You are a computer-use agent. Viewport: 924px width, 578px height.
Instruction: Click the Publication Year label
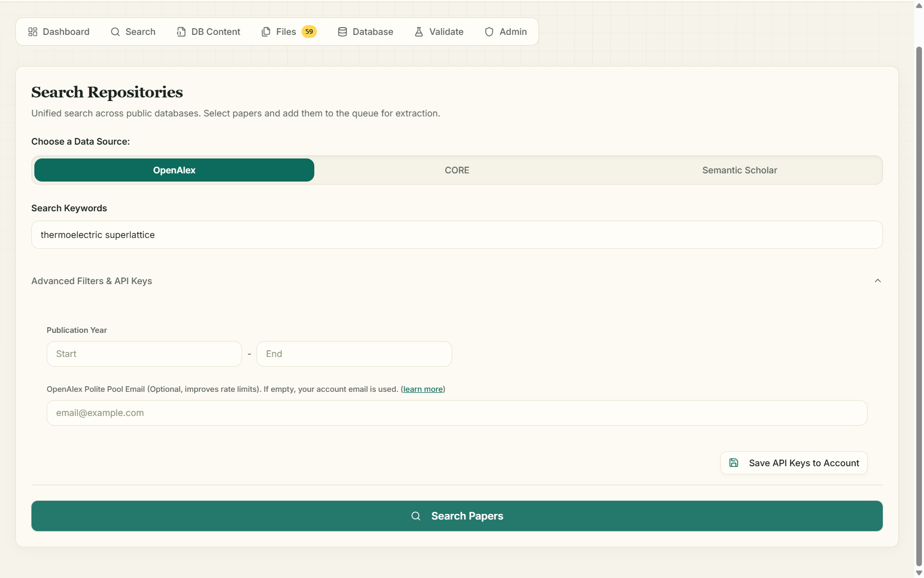pos(77,330)
